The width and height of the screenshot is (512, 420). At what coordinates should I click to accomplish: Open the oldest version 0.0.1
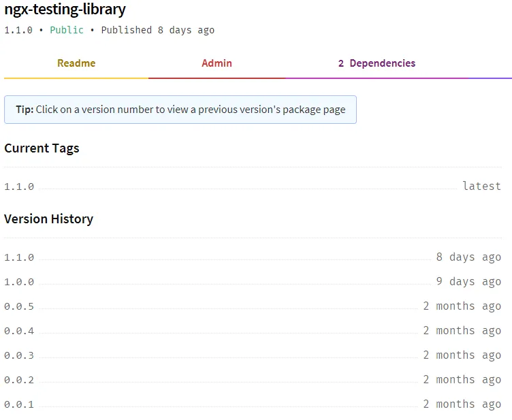click(x=19, y=404)
